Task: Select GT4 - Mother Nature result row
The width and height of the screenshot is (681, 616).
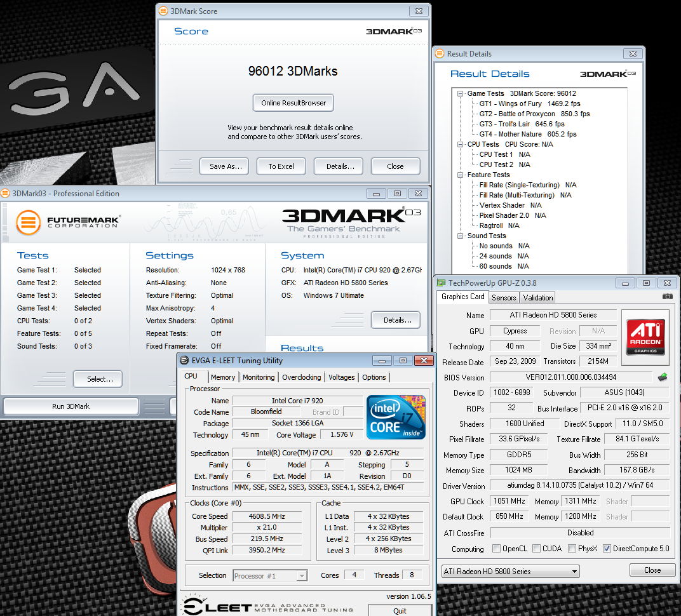Action: 528,134
